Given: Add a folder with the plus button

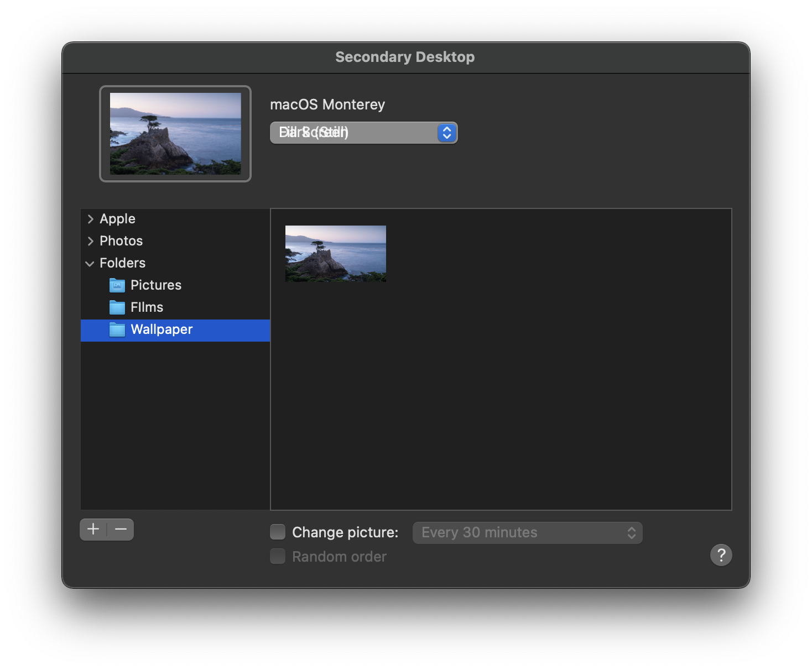Looking at the screenshot, I should click(93, 530).
